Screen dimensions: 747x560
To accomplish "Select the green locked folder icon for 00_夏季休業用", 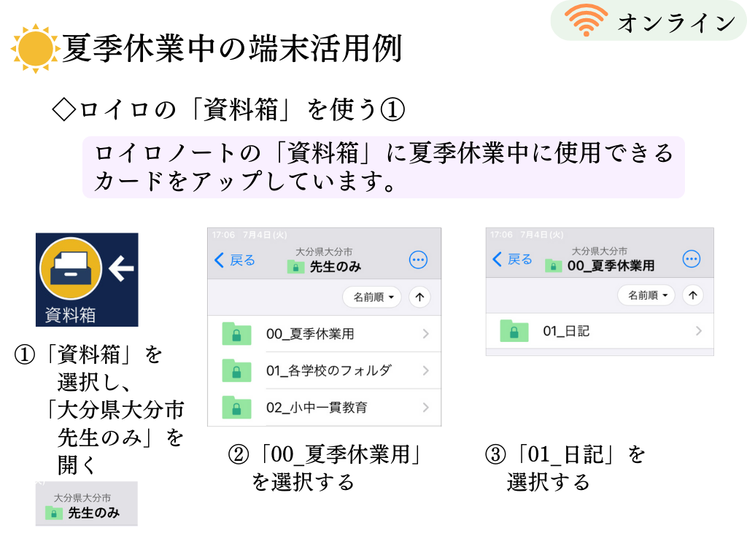I will (x=236, y=334).
